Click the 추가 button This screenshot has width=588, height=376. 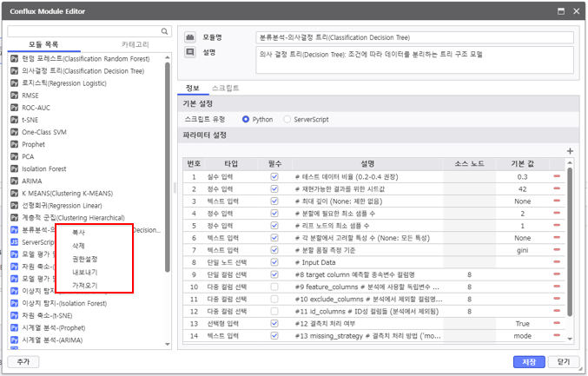[23, 361]
